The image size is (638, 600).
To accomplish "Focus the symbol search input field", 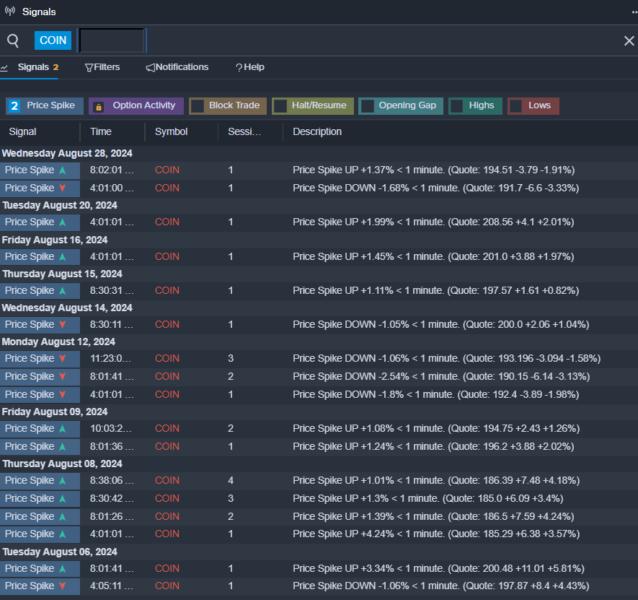I will point(112,40).
